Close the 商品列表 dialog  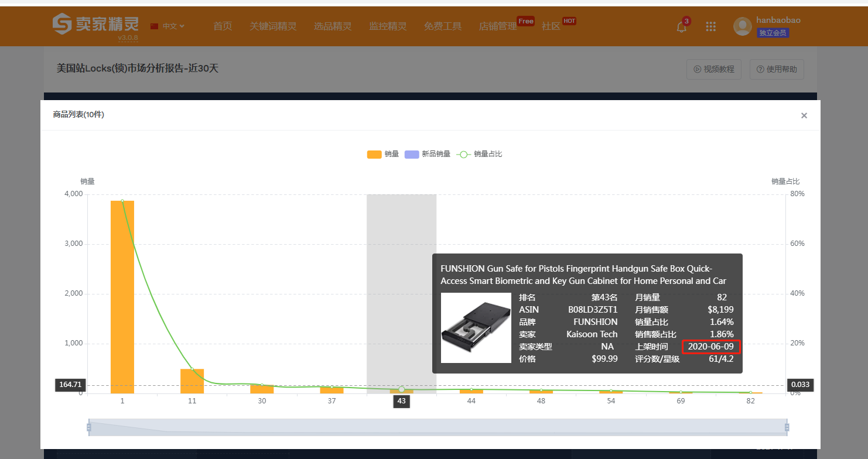804,115
